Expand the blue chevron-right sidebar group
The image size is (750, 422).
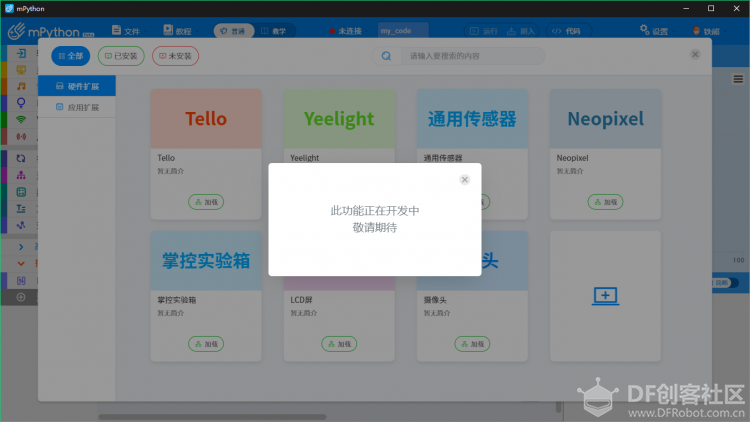[x=21, y=247]
